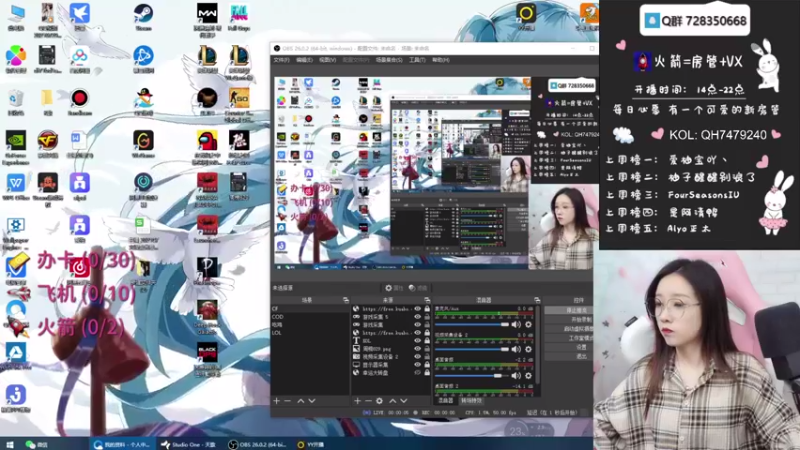Adjust the 桌面音频 volume slider
The width and height of the screenshot is (800, 450).
pyautogui.click(x=472, y=376)
